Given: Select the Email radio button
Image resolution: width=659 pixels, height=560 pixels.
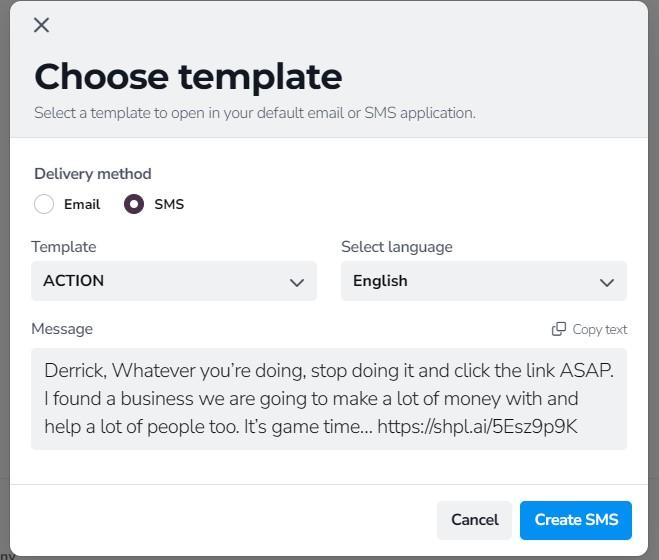Looking at the screenshot, I should (44, 204).
